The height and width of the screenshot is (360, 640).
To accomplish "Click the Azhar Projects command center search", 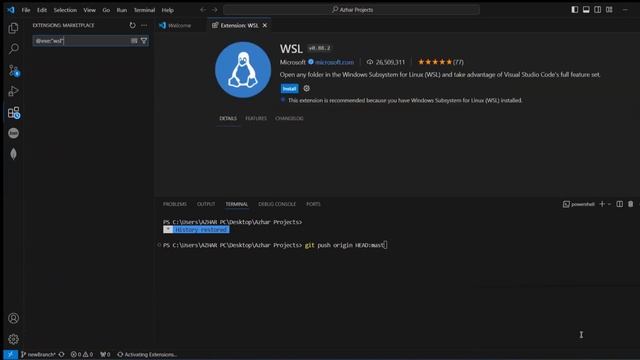I will pyautogui.click(x=351, y=10).
